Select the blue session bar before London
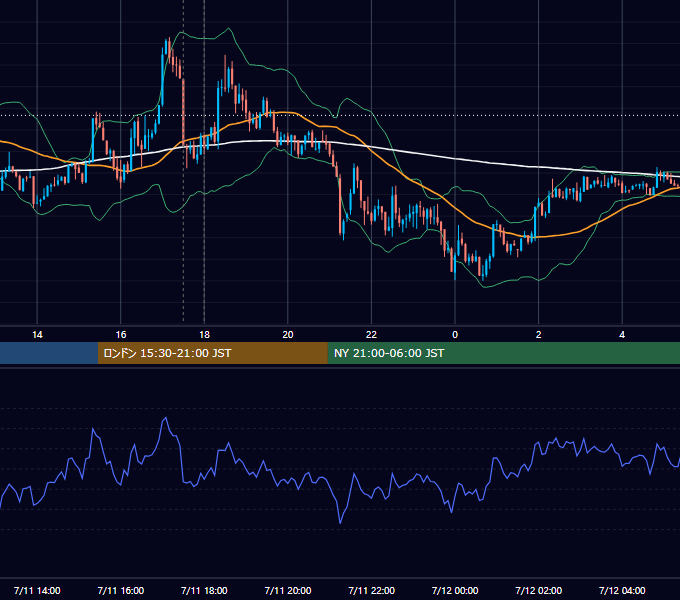The height and width of the screenshot is (600, 680). coord(49,353)
